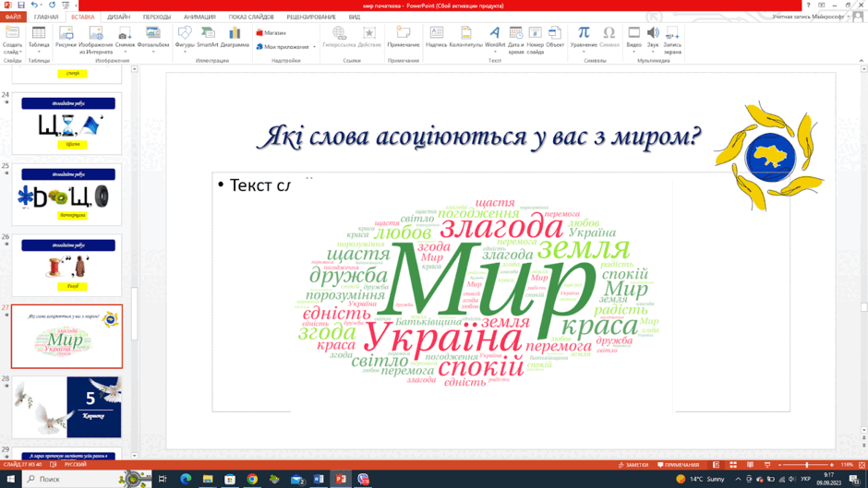The width and height of the screenshot is (868, 488).
Task: Open Колонтитулы header and footer
Action: [466, 38]
